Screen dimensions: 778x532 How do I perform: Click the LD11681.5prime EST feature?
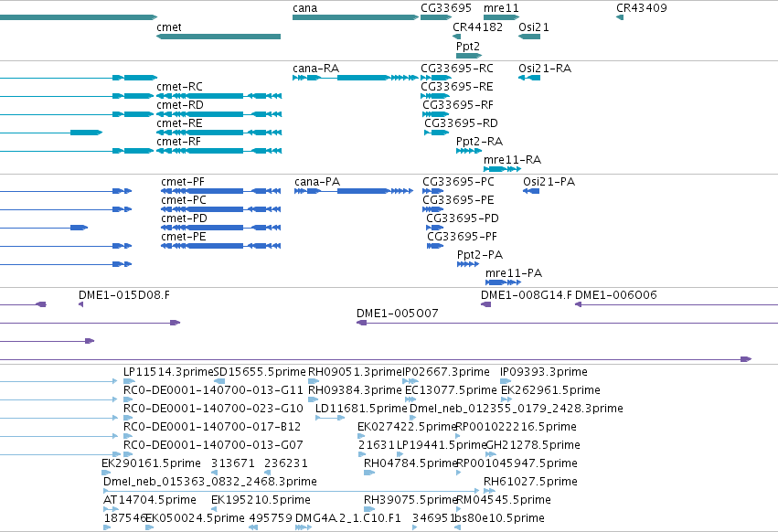330,418
